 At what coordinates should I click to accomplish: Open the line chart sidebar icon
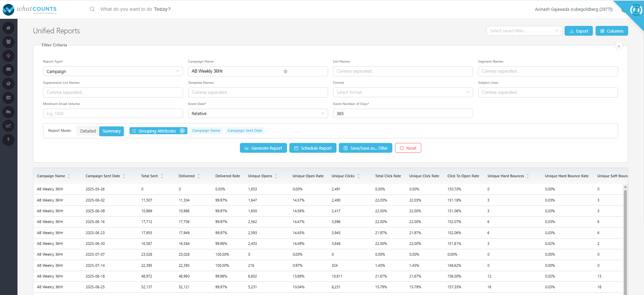click(8, 125)
